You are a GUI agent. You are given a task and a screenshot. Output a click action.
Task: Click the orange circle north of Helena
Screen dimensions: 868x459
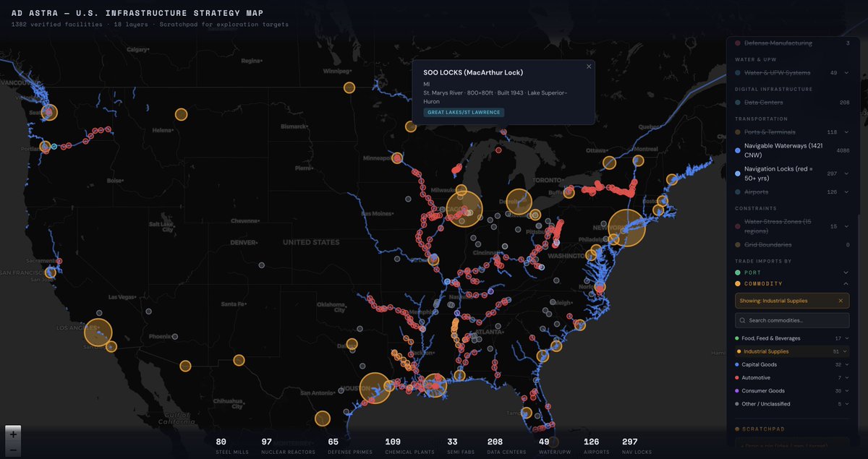(181, 114)
